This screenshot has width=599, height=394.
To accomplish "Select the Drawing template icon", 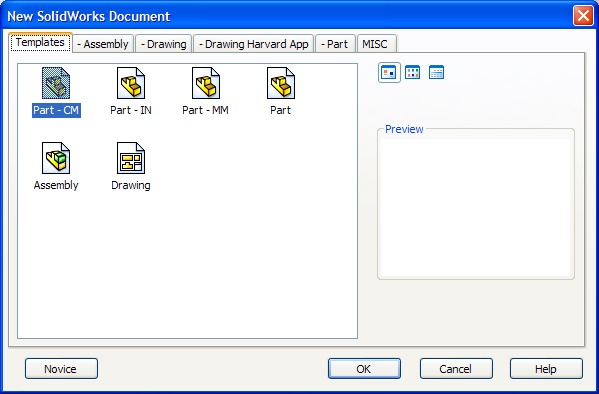I will pos(131,158).
